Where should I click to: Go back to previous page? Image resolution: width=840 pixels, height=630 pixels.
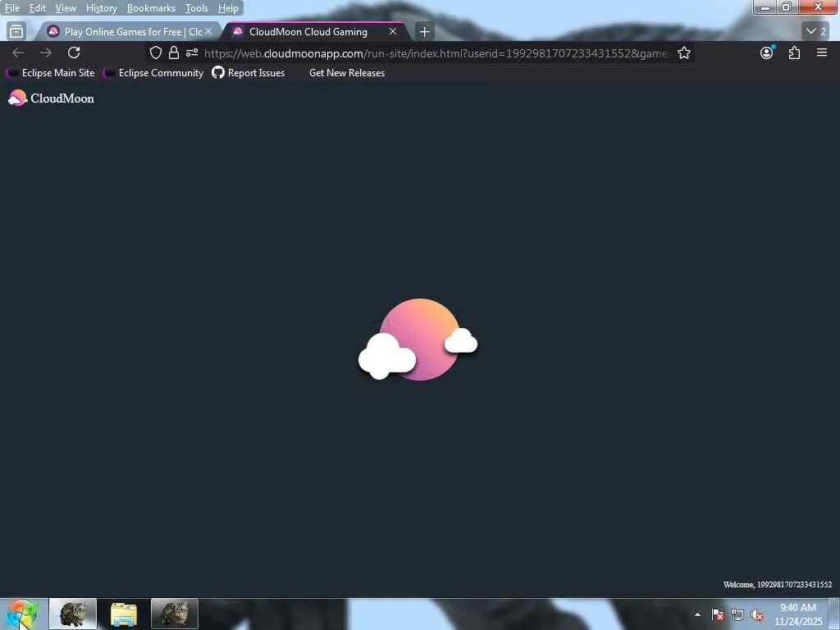18,52
